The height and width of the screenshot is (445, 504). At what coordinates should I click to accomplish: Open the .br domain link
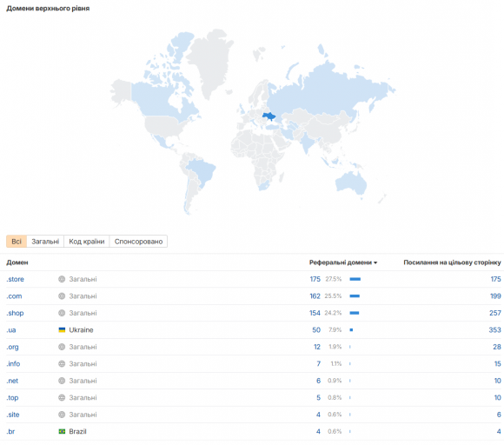click(10, 431)
